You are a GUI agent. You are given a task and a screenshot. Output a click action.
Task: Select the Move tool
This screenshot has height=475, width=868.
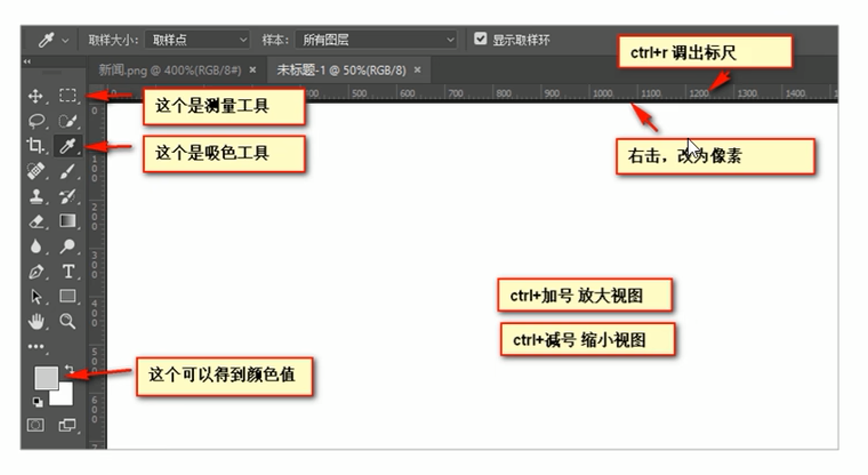[36, 96]
